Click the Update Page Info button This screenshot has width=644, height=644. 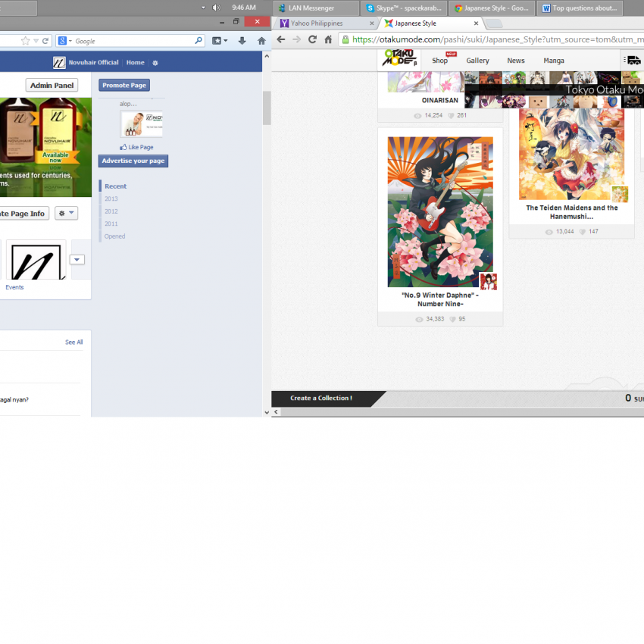click(23, 213)
